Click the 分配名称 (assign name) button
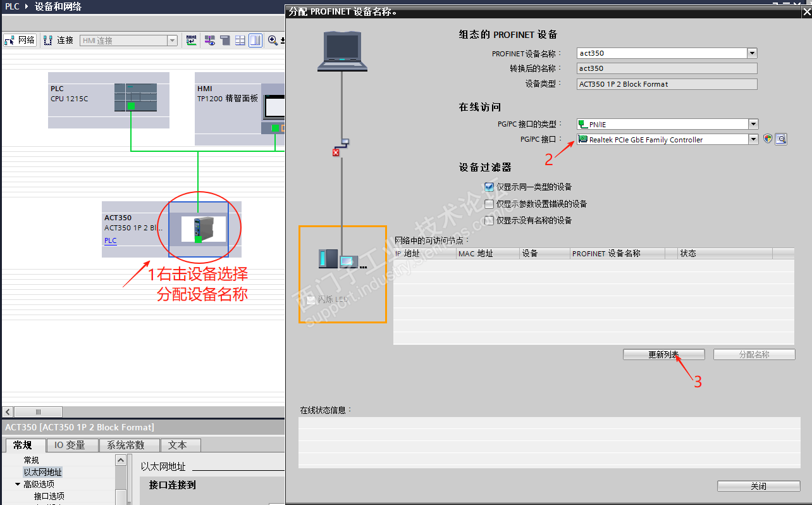This screenshot has width=812, height=505. pyautogui.click(x=754, y=354)
